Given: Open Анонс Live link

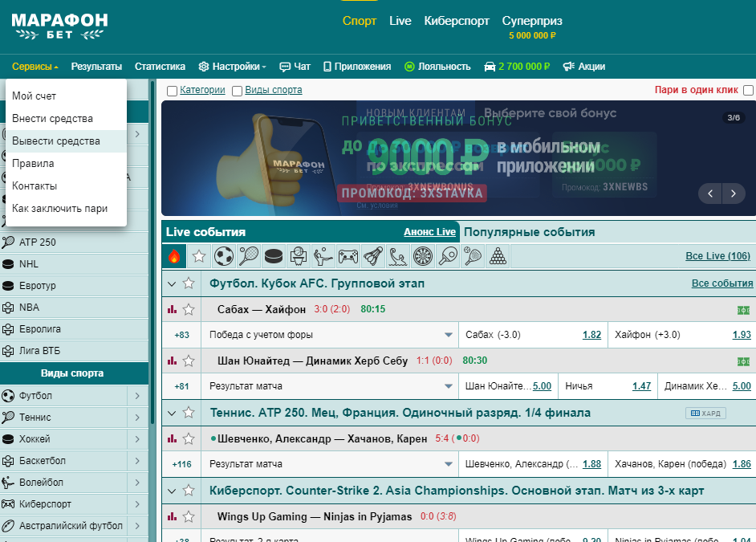Looking at the screenshot, I should pyautogui.click(x=429, y=232).
